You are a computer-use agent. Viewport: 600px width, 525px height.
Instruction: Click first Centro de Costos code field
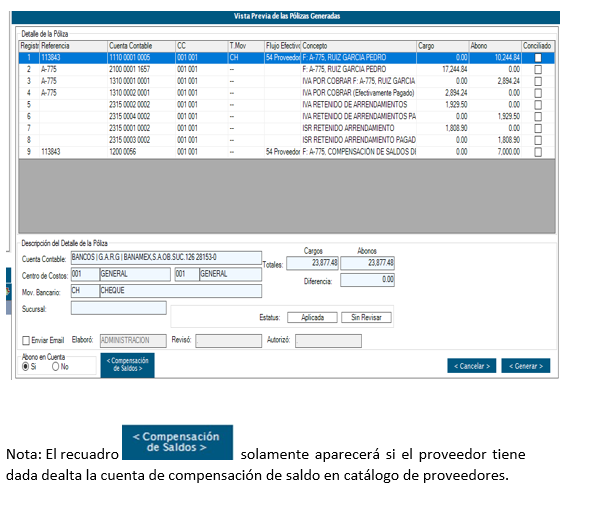click(85, 274)
